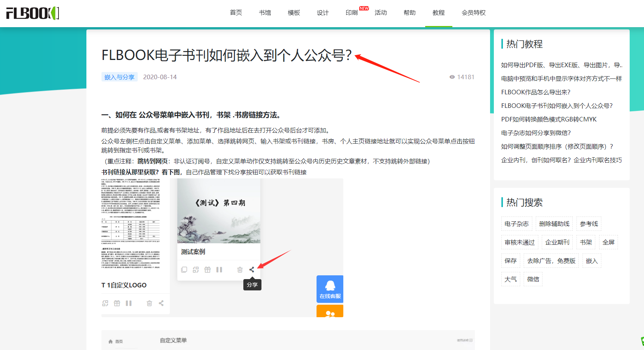Open the 书馆 nav item
Screen dimensions: 644x350
click(x=265, y=13)
